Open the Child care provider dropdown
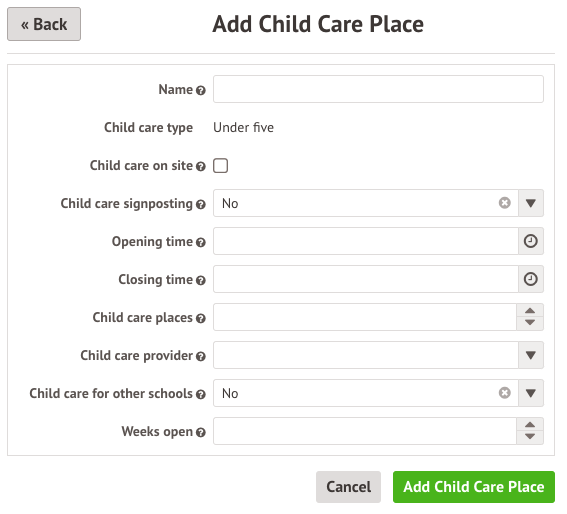Image resolution: width=567 pixels, height=514 pixels. [530, 355]
